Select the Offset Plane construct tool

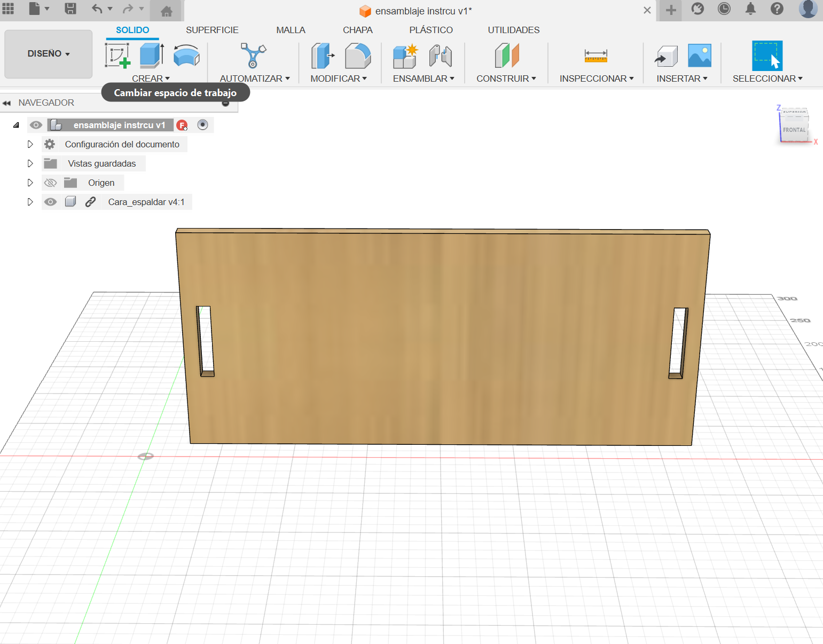pos(507,56)
